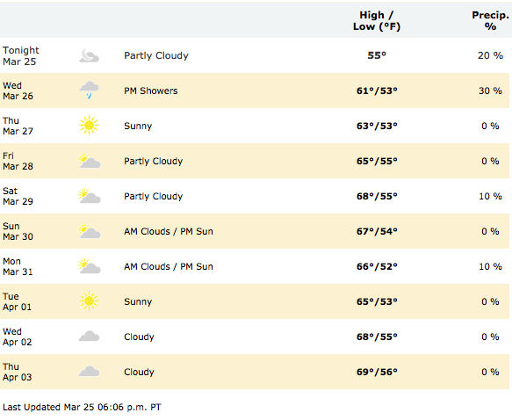The height and width of the screenshot is (420, 512).
Task: Click the cloudy icon for Wed Apr 02
Action: [x=89, y=337]
